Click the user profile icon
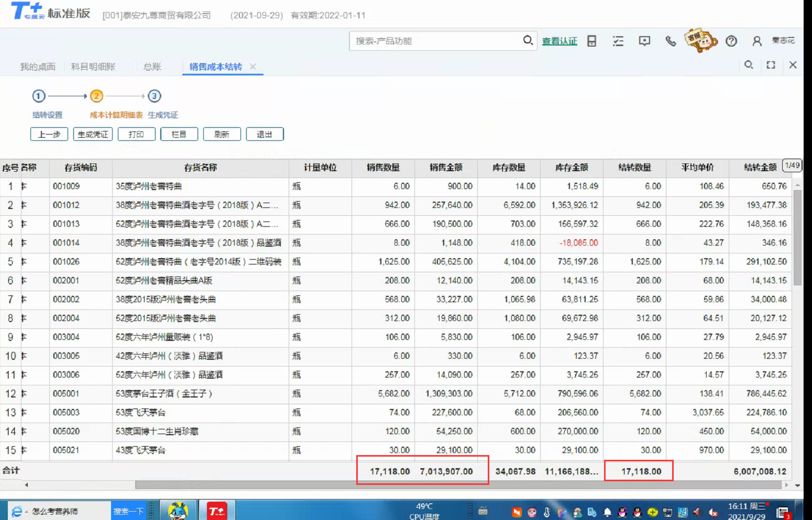812x520 pixels. click(x=756, y=41)
